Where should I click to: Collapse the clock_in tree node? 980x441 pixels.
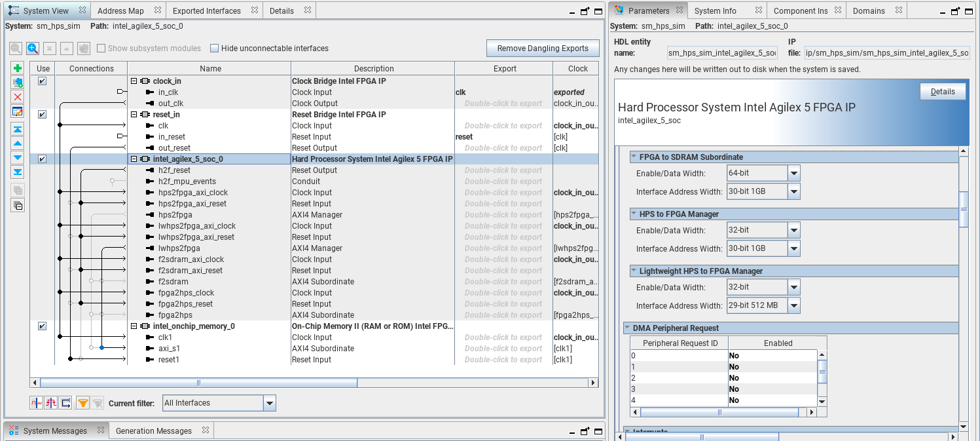pos(134,81)
